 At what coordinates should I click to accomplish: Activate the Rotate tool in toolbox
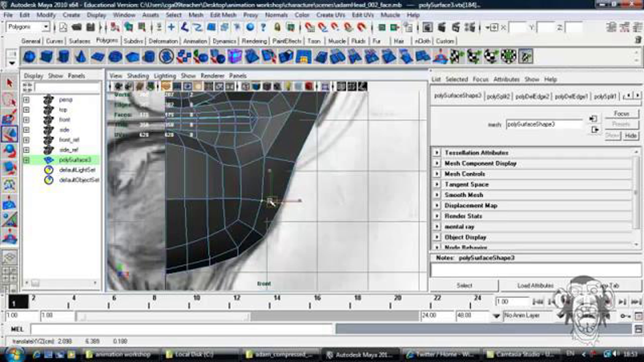pos(9,151)
